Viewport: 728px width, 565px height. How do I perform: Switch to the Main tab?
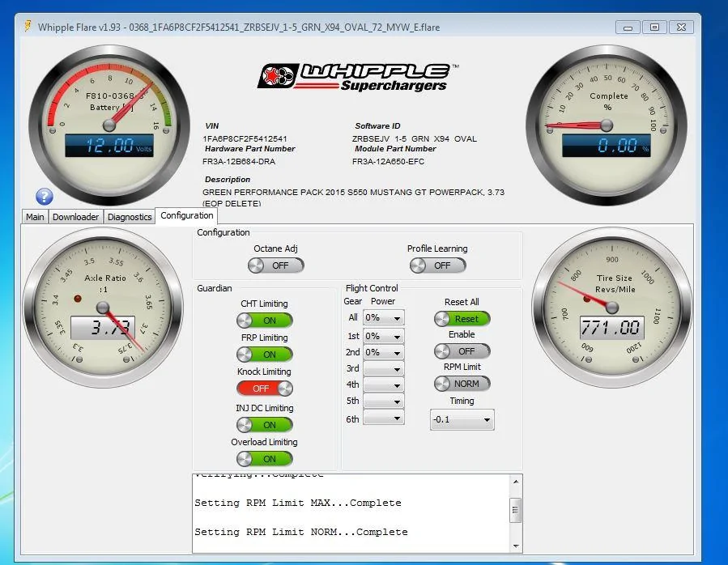click(35, 217)
